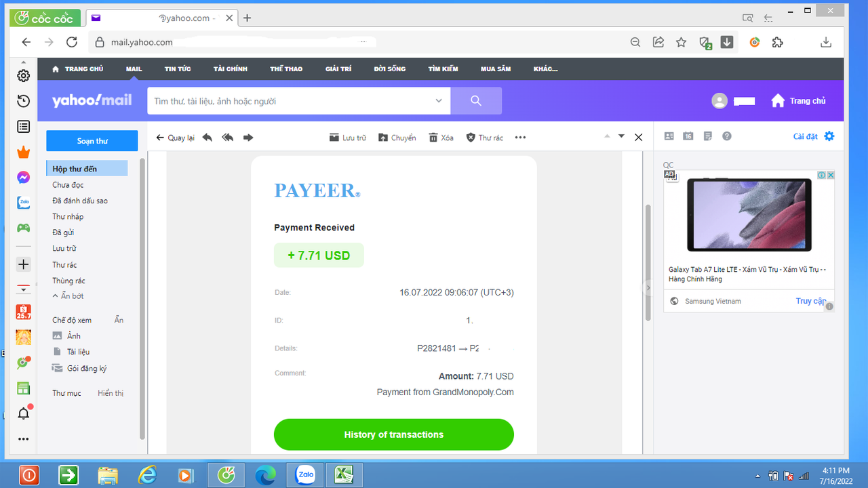Archive email with Lưu trữ

click(347, 138)
